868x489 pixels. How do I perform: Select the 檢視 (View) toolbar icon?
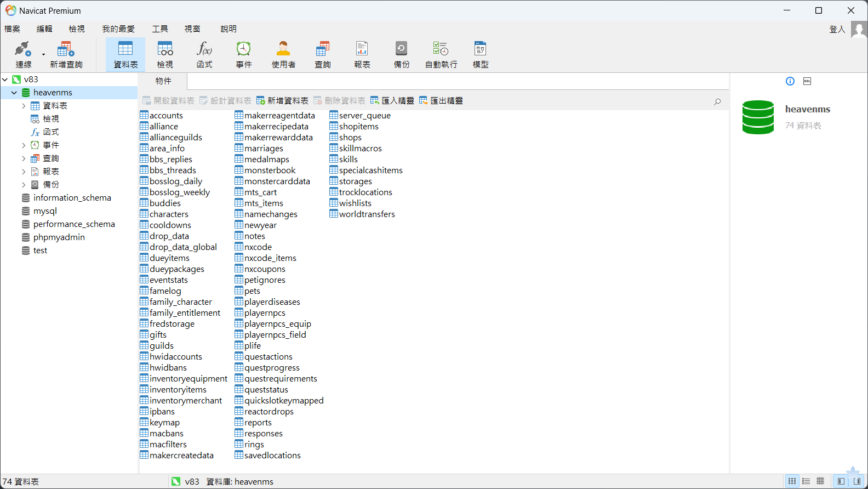pyautogui.click(x=165, y=54)
